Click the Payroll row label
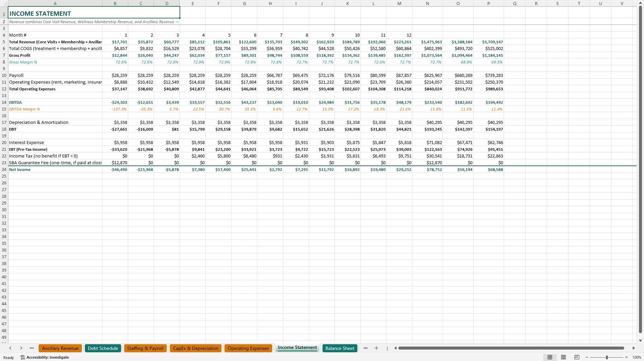 [55, 76]
